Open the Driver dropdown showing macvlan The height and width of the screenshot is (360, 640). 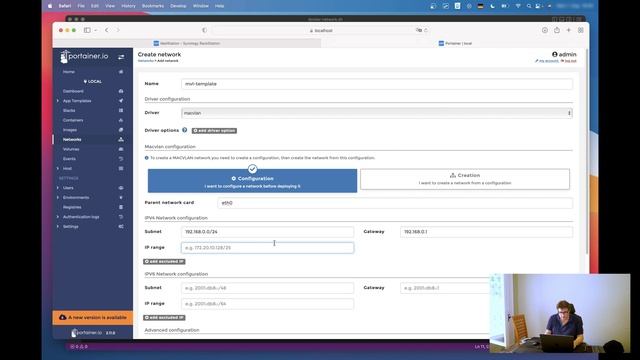(377, 113)
